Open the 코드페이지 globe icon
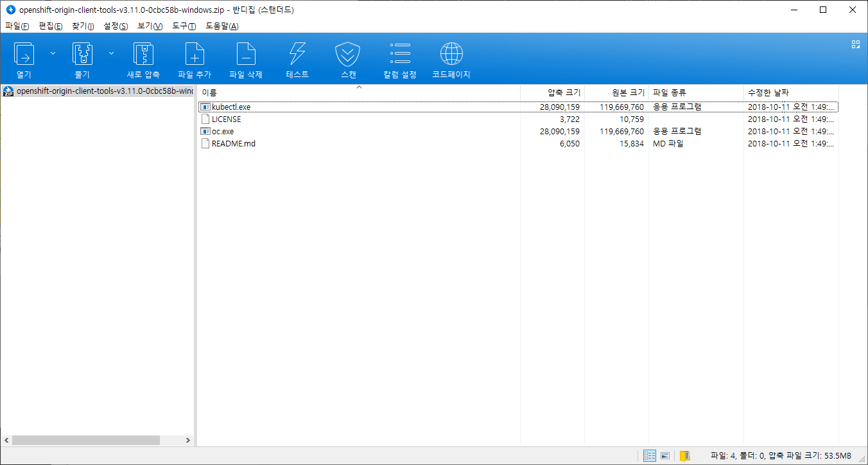868x465 pixels. point(451,55)
